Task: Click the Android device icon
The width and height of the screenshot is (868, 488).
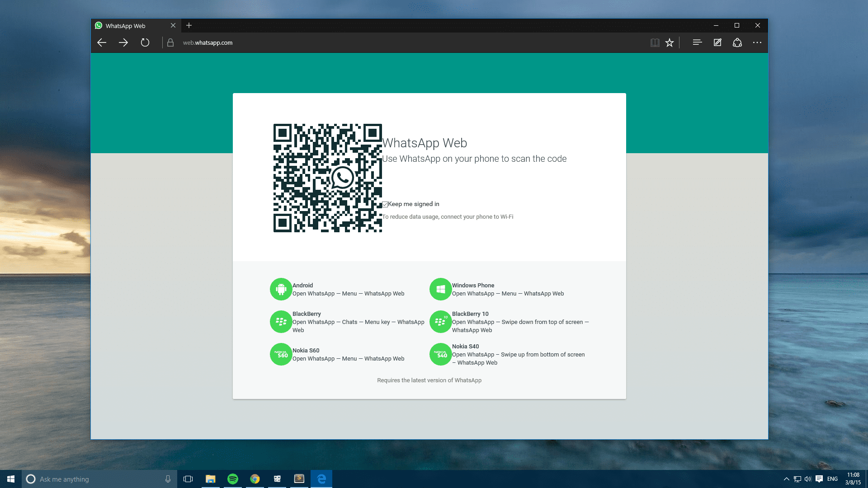Action: [280, 289]
